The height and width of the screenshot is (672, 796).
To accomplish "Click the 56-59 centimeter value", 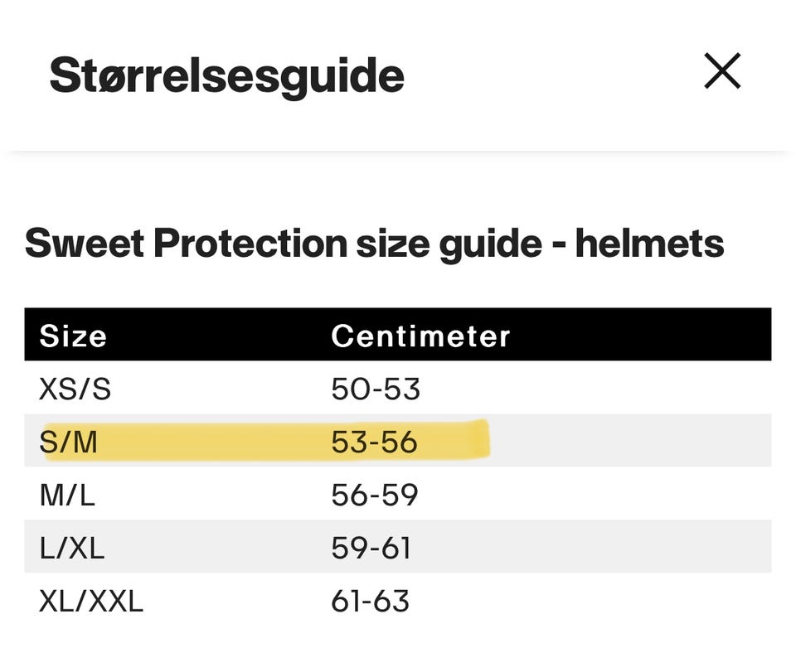I will [x=374, y=495].
